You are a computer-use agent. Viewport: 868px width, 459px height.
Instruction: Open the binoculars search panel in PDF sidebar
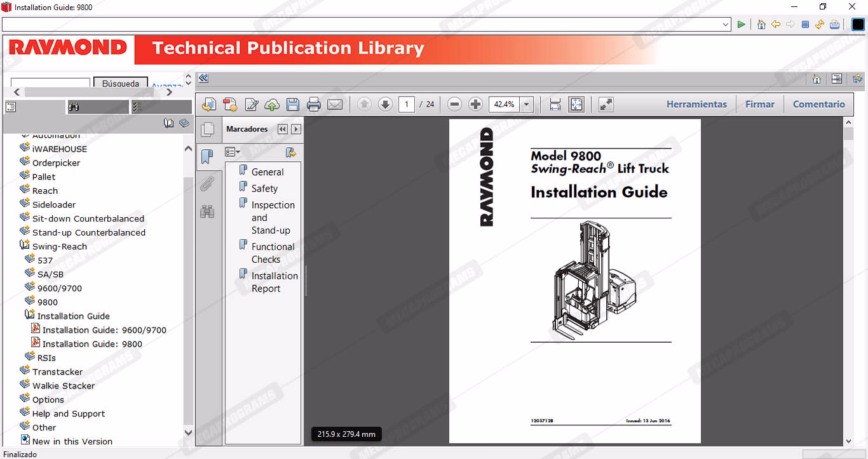pyautogui.click(x=207, y=212)
